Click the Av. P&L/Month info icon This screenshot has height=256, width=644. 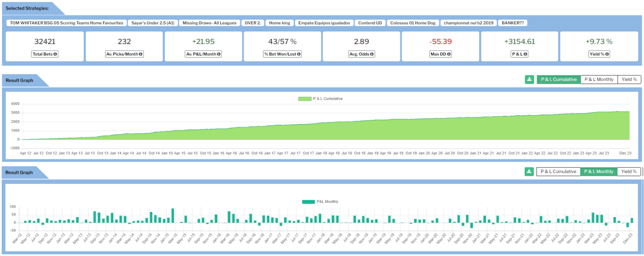pos(218,54)
